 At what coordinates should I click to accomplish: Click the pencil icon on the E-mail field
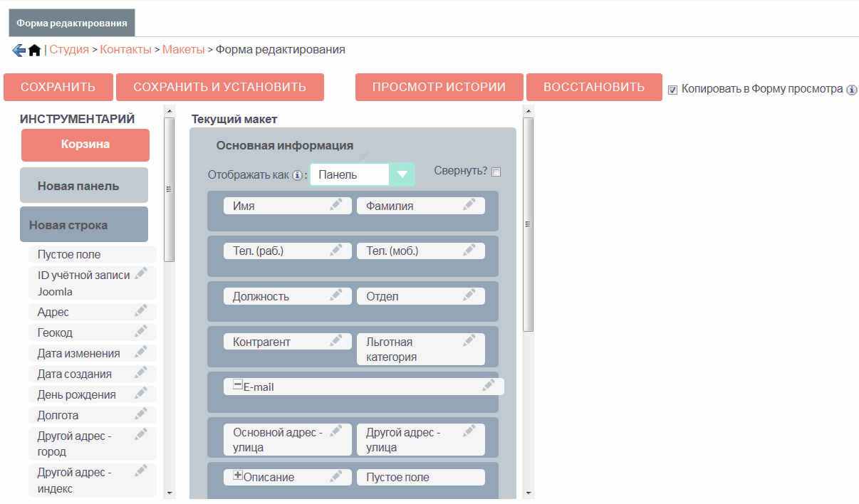pos(488,384)
